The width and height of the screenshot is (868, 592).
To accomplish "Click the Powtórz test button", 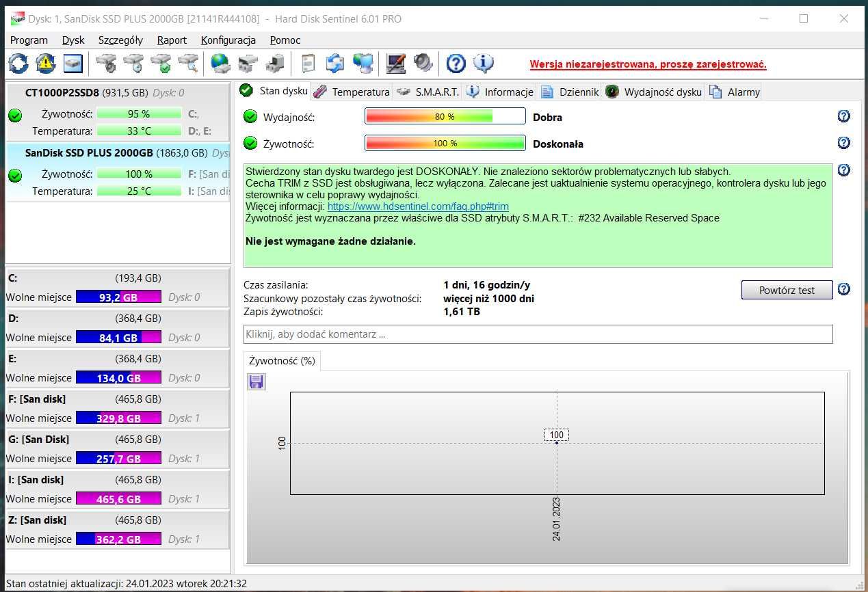I will [787, 290].
